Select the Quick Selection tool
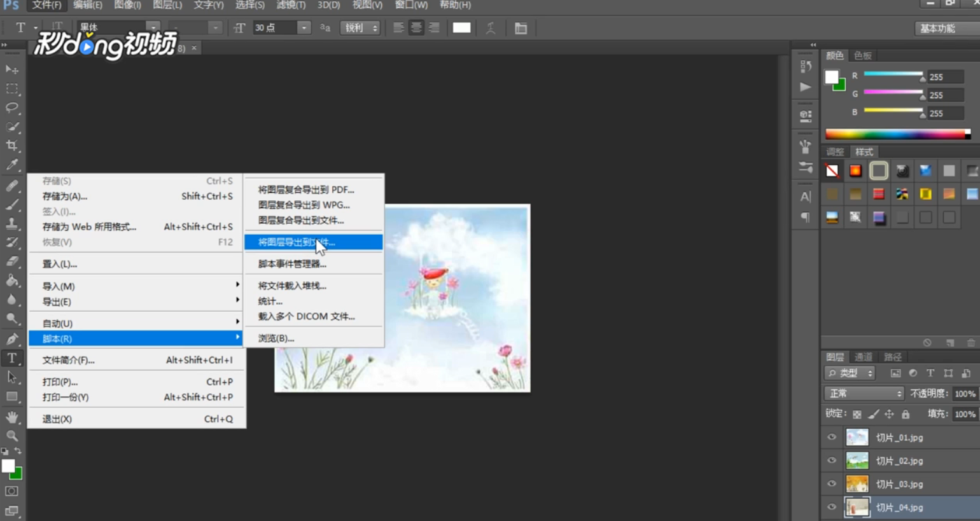 [11, 127]
